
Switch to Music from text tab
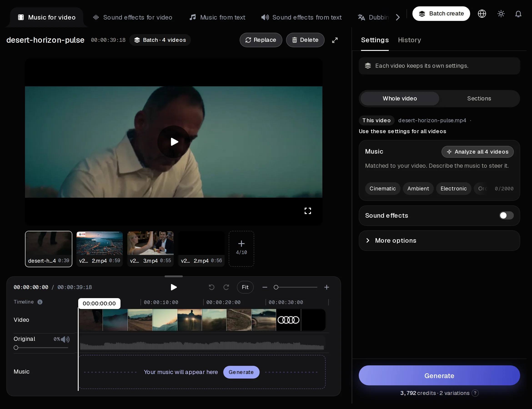tap(217, 17)
